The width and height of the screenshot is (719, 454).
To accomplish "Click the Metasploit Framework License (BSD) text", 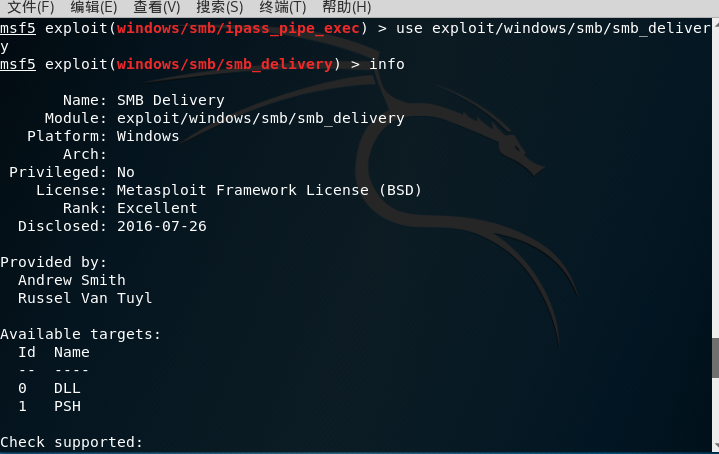I will (x=269, y=190).
